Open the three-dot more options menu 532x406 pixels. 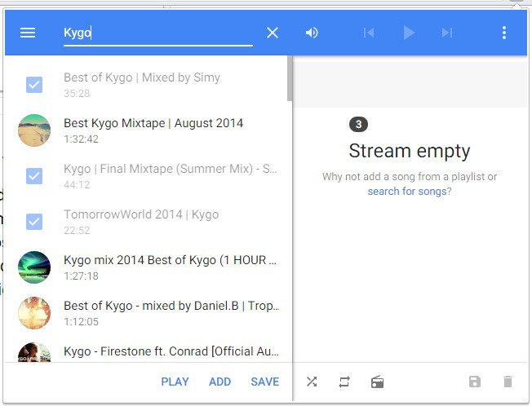click(x=504, y=33)
